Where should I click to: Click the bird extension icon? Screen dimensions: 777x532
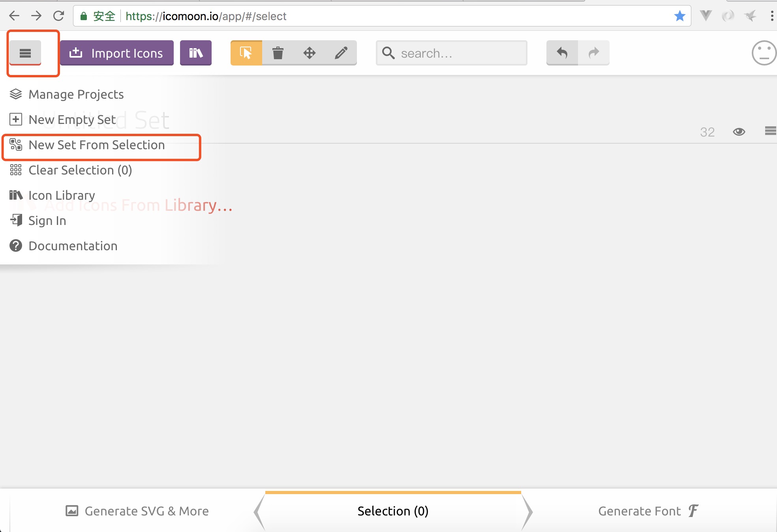point(750,16)
